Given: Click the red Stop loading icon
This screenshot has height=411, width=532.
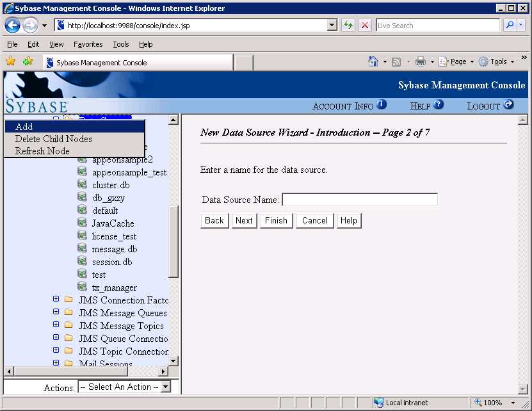Looking at the screenshot, I should pyautogui.click(x=365, y=25).
